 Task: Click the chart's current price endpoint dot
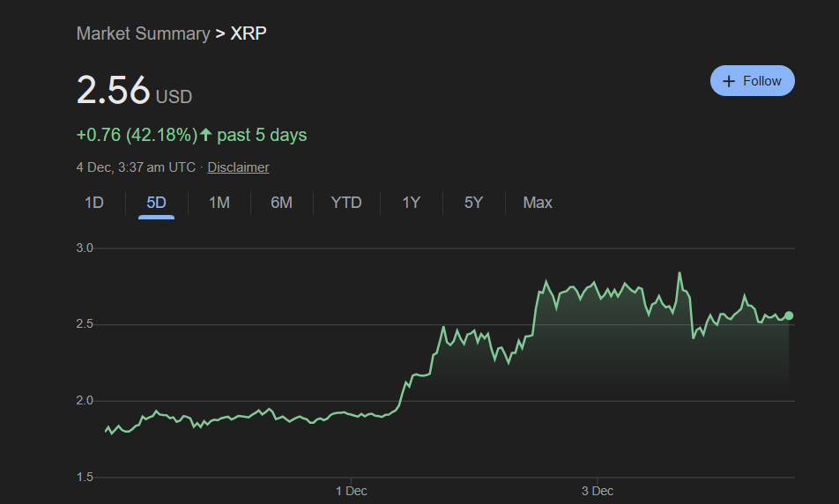789,315
